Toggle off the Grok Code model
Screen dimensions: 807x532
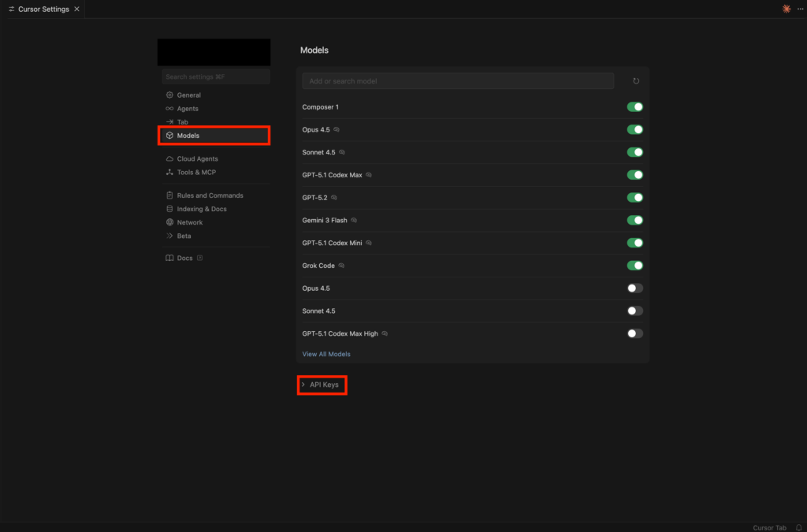pyautogui.click(x=634, y=266)
